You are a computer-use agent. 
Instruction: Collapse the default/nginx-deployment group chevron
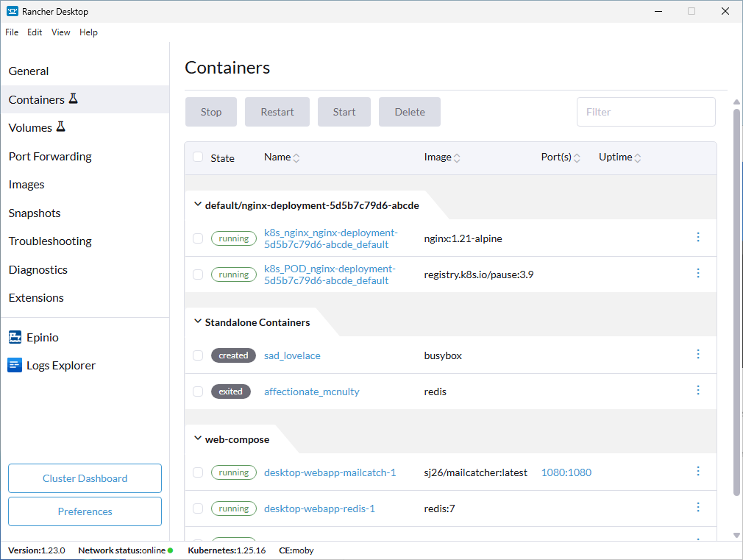coord(198,205)
